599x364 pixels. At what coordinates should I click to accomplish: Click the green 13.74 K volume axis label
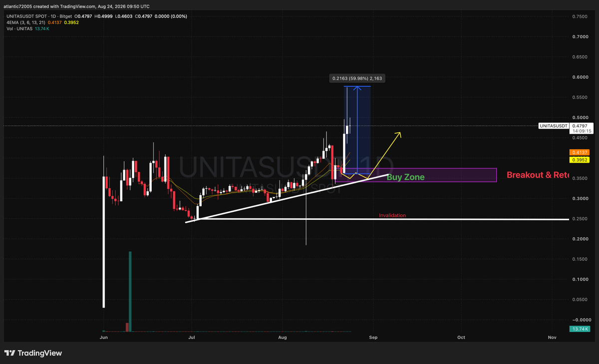pos(580,329)
